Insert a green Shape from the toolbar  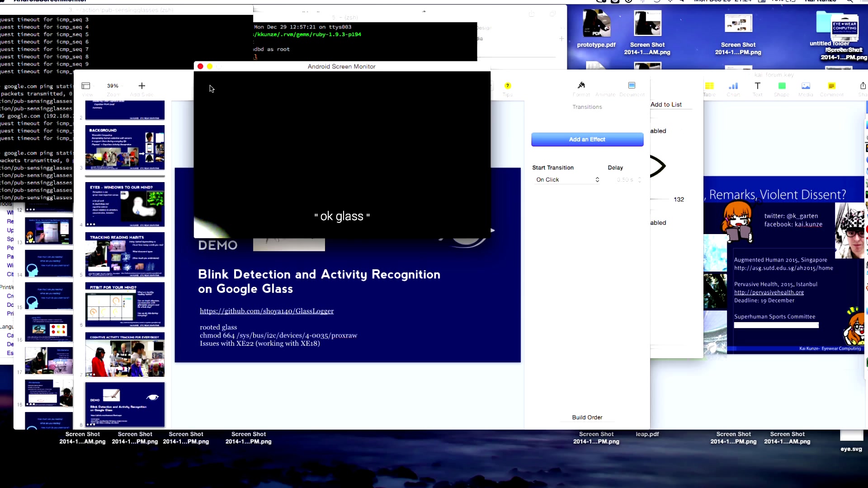pos(782,86)
